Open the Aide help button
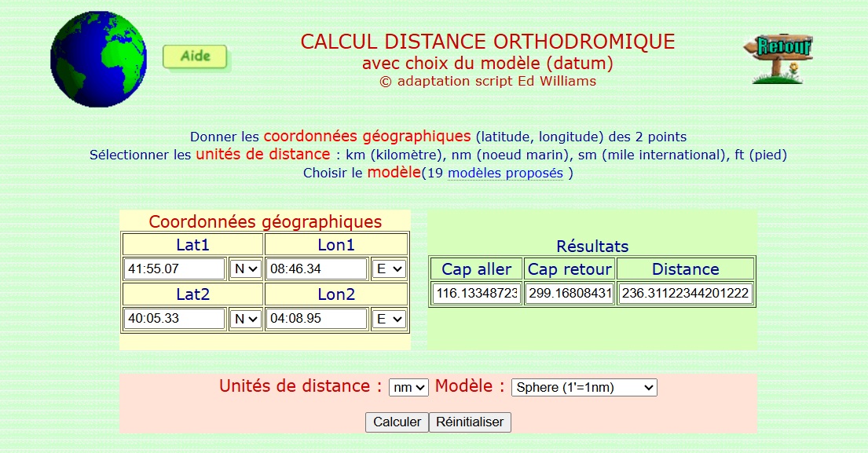This screenshot has width=868, height=453. [195, 57]
